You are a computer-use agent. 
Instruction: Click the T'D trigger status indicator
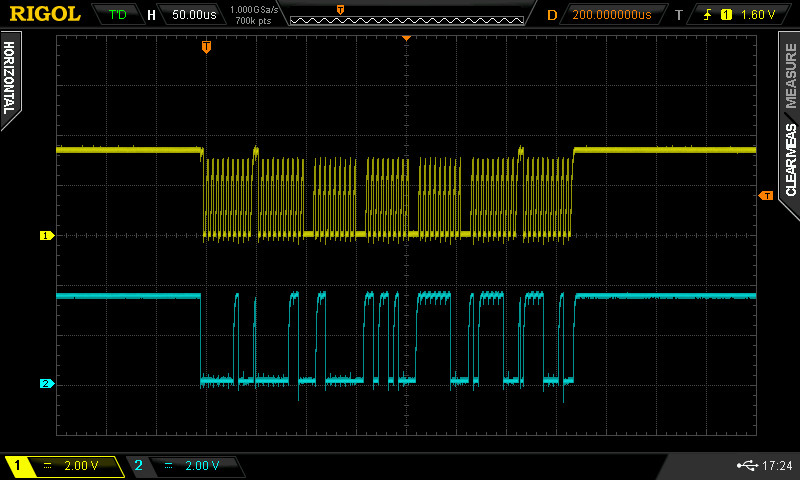(117, 15)
